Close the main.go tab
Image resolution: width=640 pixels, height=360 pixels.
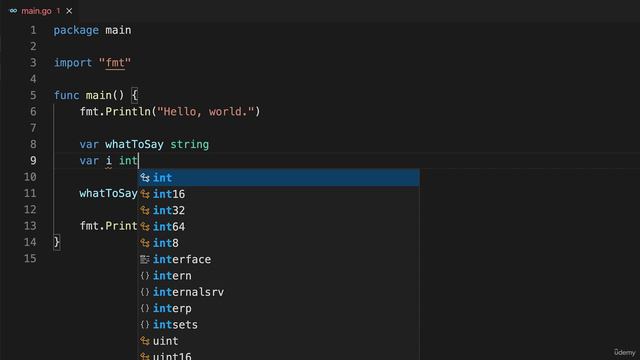coord(69,11)
